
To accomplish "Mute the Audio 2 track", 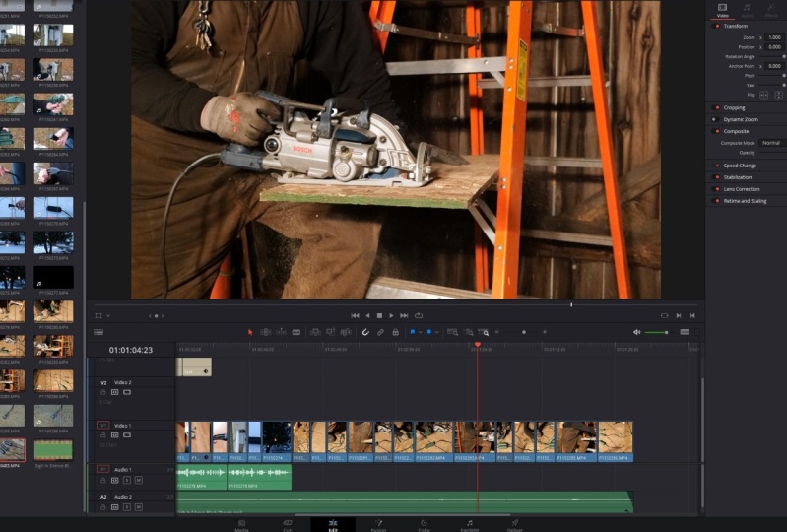I will tap(139, 507).
